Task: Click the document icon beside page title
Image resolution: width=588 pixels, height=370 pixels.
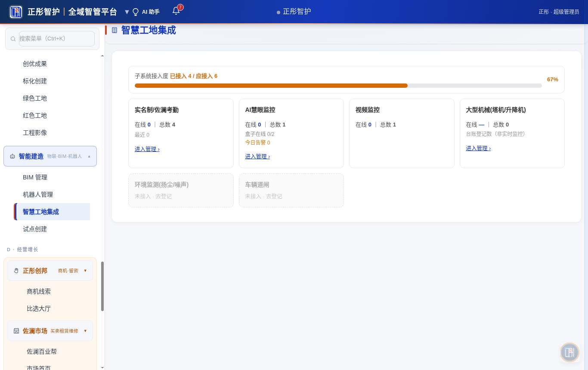Action: tap(115, 30)
